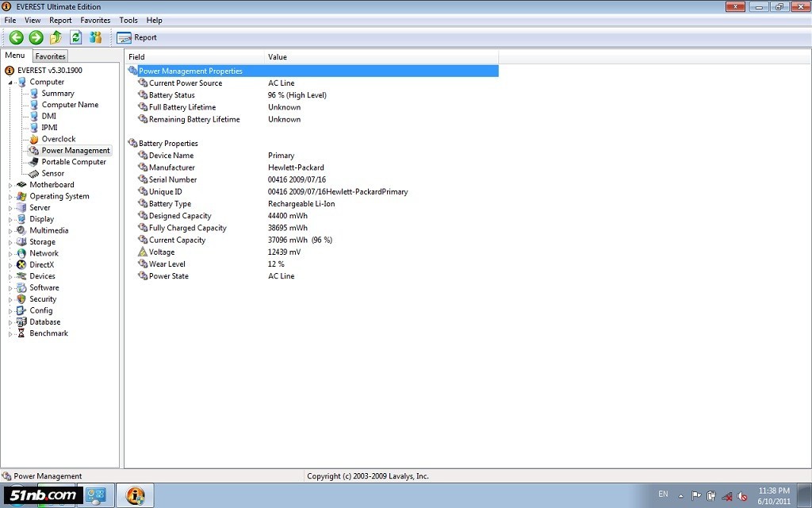Switch to the Favorites tab in the sidebar
Screen dimensions: 812x508
pos(50,56)
